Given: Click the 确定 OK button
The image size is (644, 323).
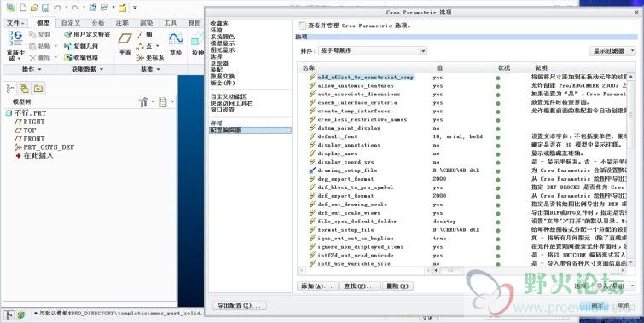Looking at the screenshot, I should [x=596, y=305].
